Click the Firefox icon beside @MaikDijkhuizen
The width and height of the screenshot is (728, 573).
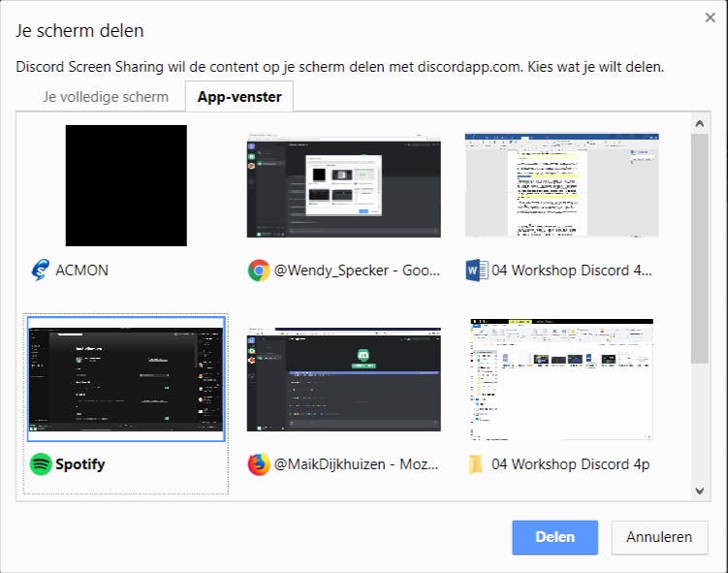259,463
